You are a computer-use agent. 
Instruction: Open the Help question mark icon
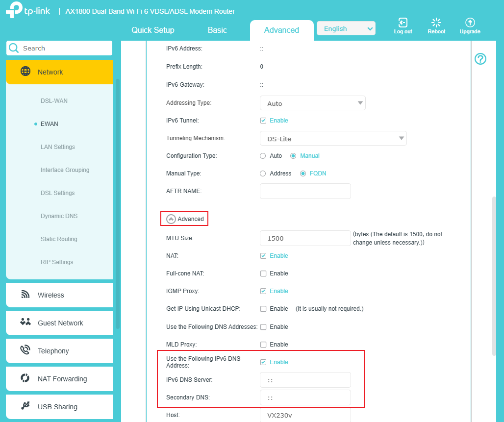click(480, 59)
